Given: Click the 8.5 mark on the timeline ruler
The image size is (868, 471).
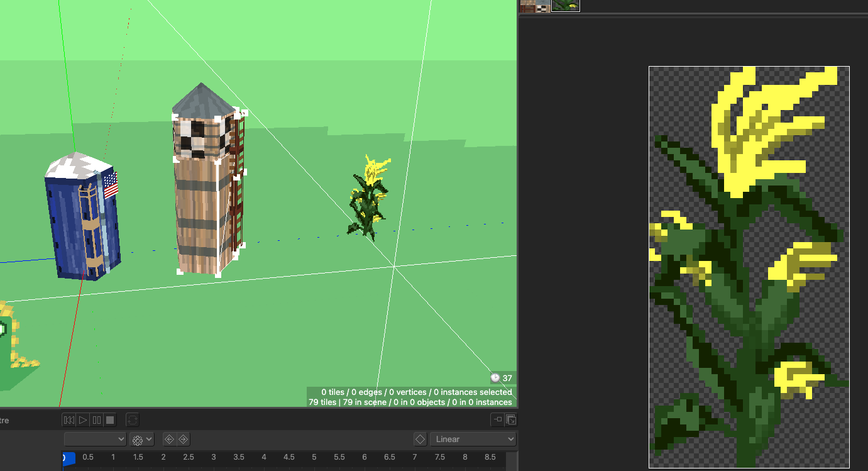Looking at the screenshot, I should (x=490, y=457).
